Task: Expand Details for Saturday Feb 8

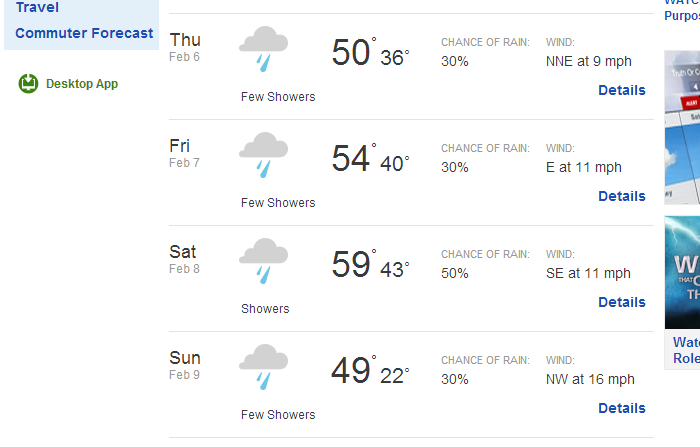Action: point(621,302)
